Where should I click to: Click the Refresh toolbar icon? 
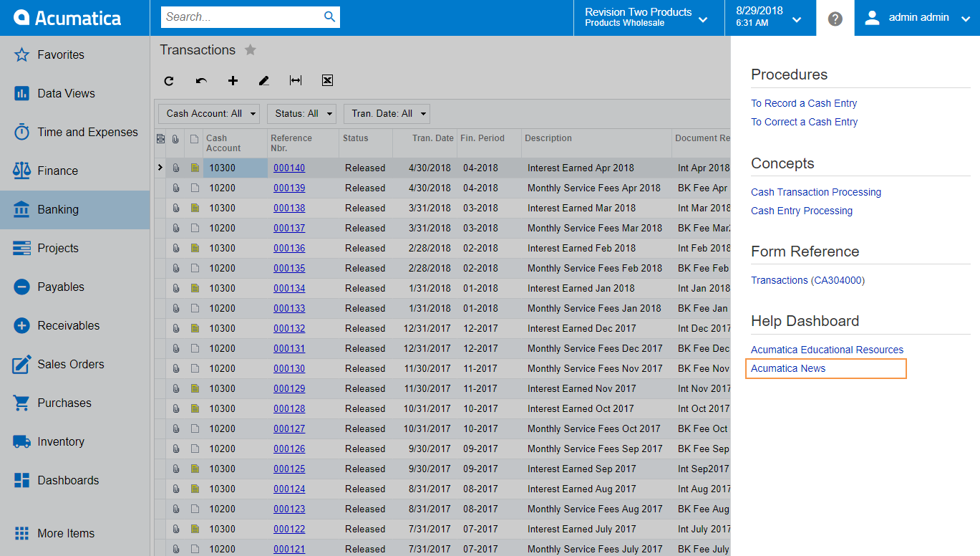click(x=169, y=81)
